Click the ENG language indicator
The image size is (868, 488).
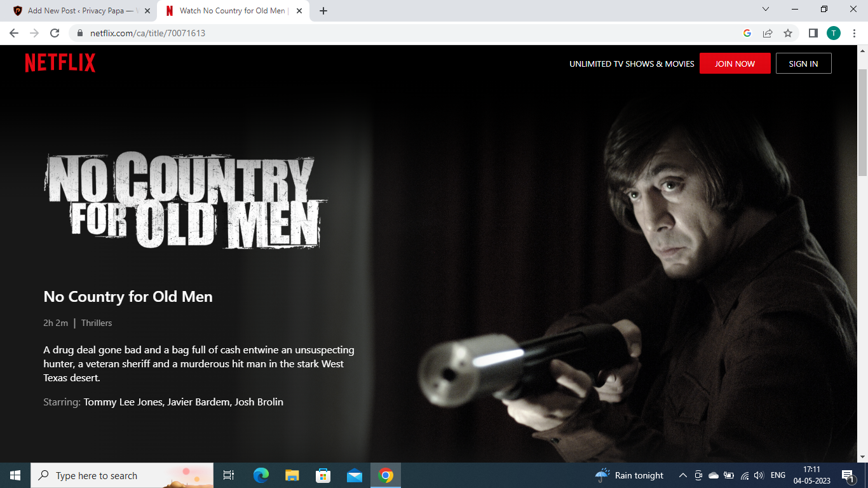click(778, 475)
